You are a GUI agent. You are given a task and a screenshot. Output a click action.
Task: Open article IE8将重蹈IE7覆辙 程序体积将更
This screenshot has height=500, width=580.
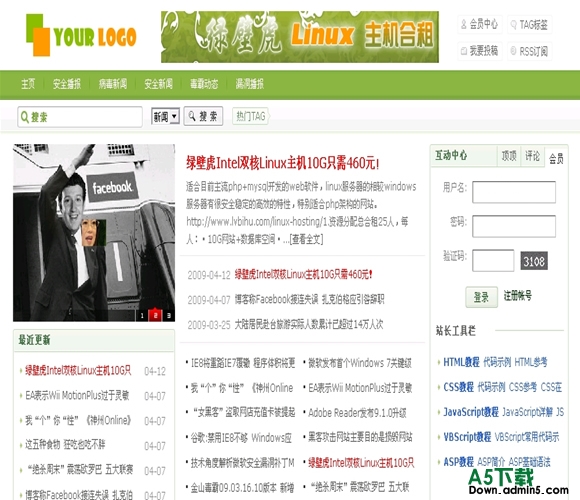coord(243,363)
